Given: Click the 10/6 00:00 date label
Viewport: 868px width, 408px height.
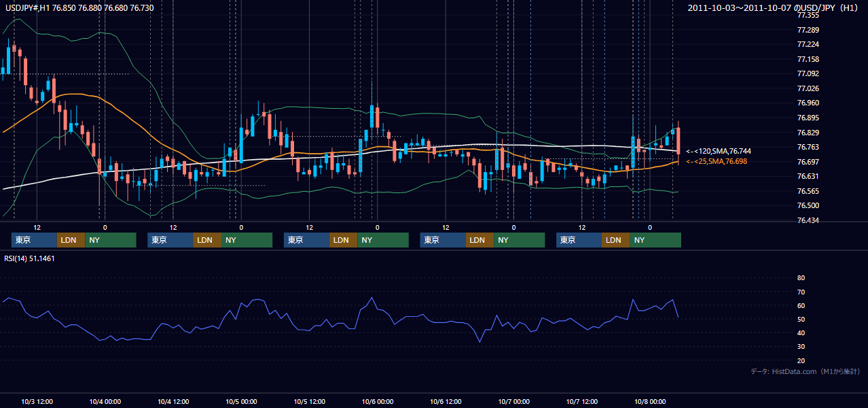Looking at the screenshot, I should point(378,401).
